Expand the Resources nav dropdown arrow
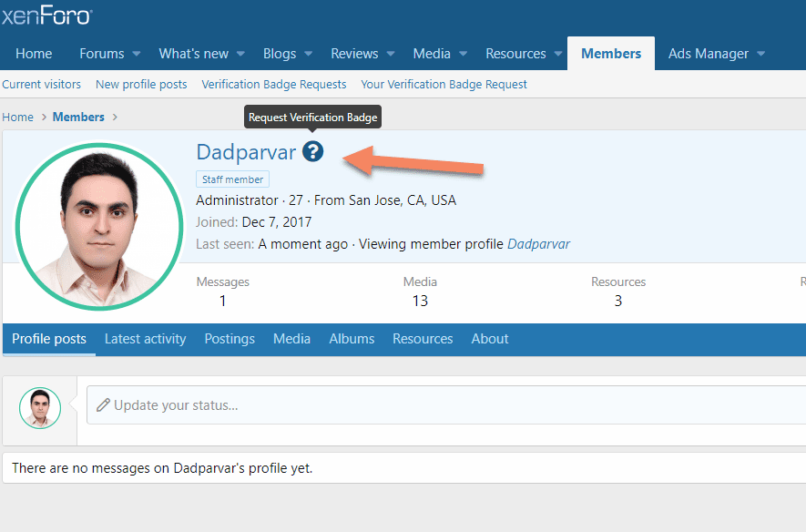The height and width of the screenshot is (532, 806). [x=558, y=55]
